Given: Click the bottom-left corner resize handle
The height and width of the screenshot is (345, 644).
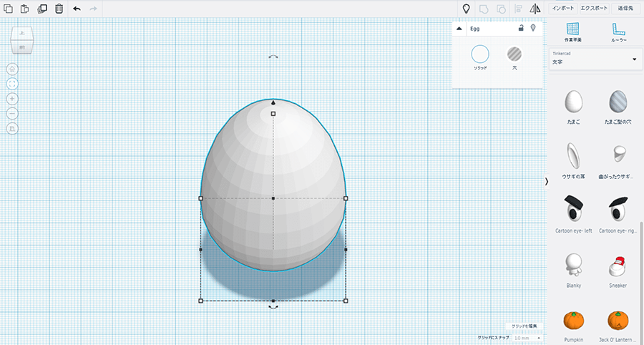Looking at the screenshot, I should [x=201, y=301].
